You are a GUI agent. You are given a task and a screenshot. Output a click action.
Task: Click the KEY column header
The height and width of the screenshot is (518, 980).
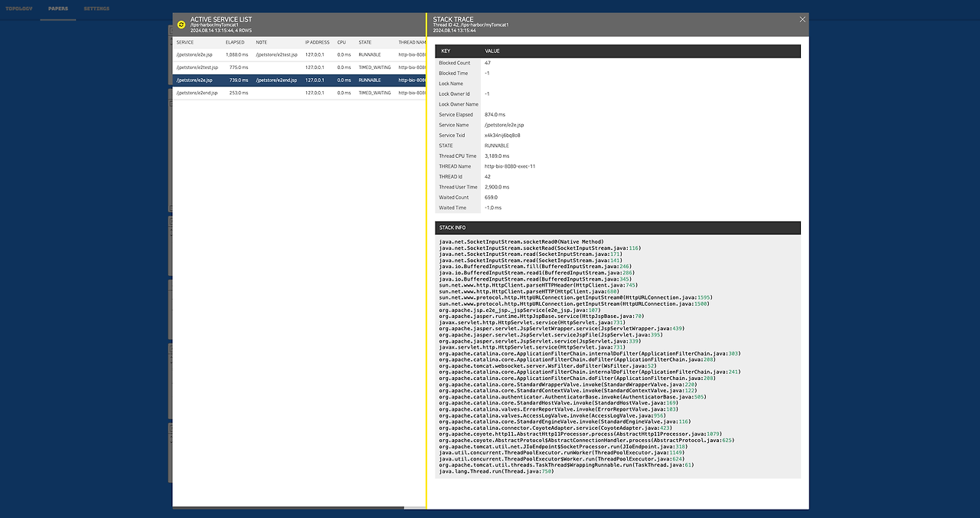[x=446, y=51]
